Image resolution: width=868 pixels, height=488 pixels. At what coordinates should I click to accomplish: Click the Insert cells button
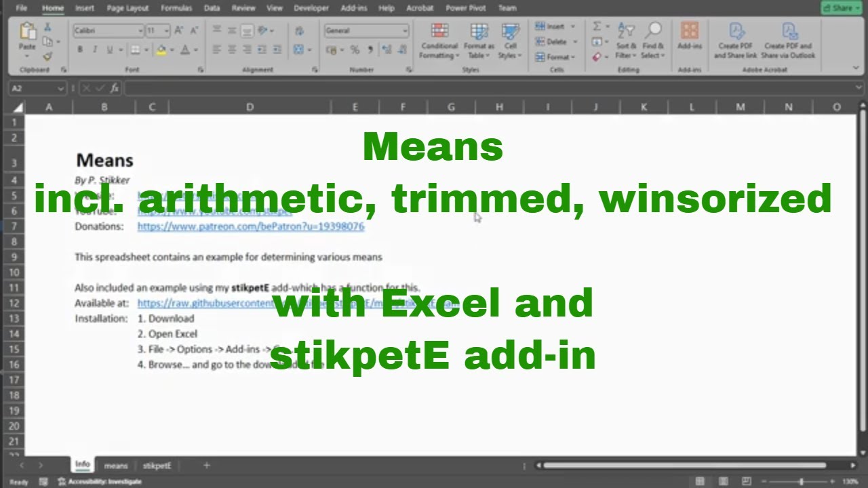coord(556,26)
